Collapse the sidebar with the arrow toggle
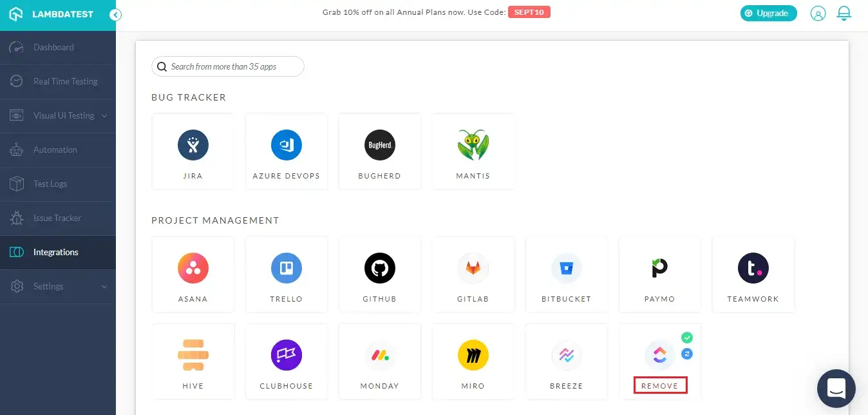This screenshot has width=868, height=415. point(116,14)
